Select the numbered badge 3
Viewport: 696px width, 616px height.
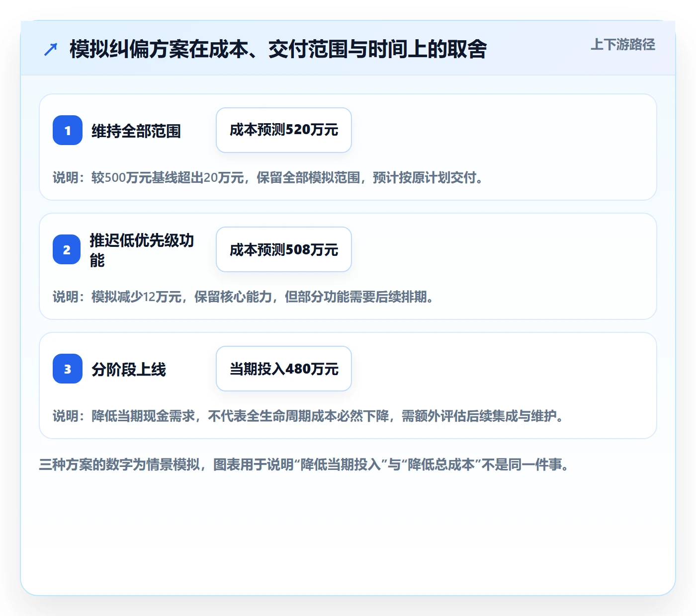click(x=68, y=369)
